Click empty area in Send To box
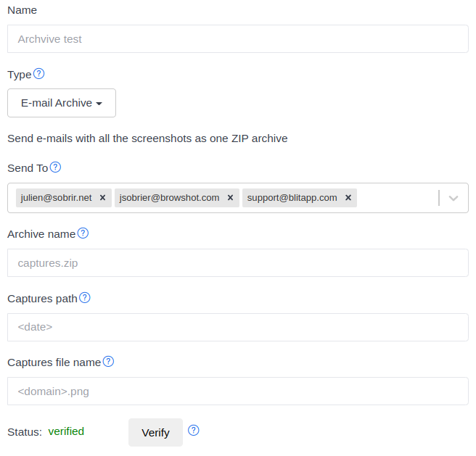 click(396, 198)
